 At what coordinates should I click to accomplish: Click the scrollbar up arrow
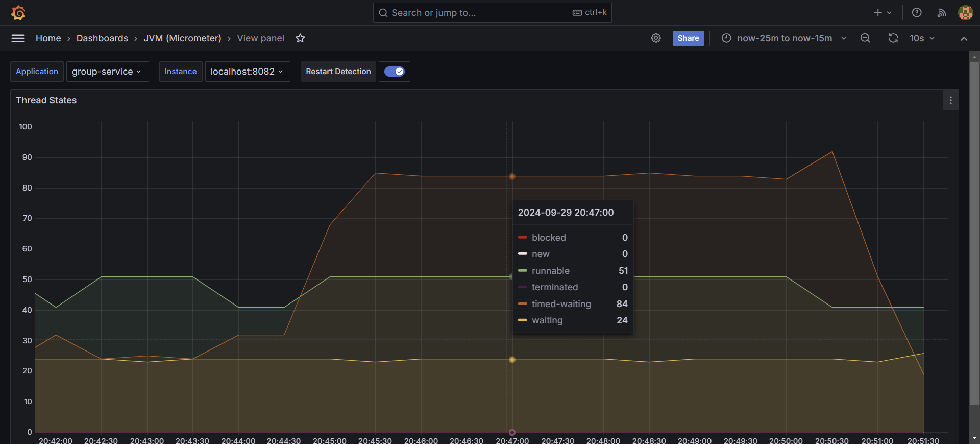tap(974, 56)
